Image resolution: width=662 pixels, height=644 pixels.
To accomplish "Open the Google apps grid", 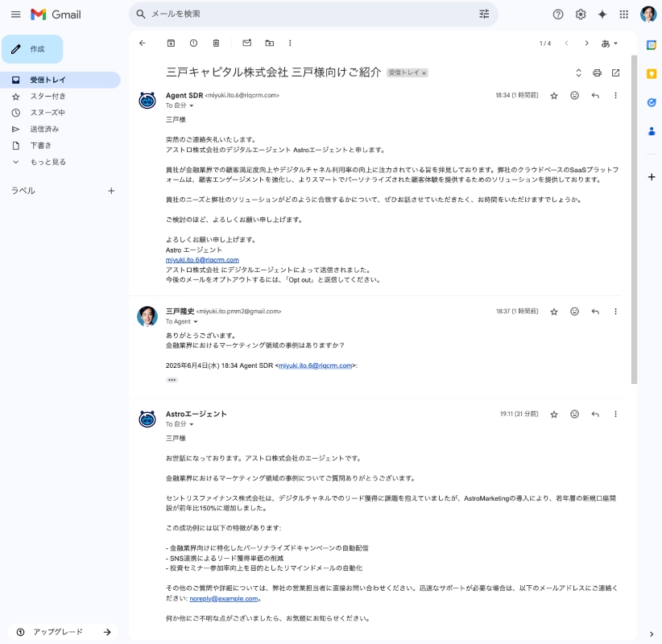I will pyautogui.click(x=624, y=14).
